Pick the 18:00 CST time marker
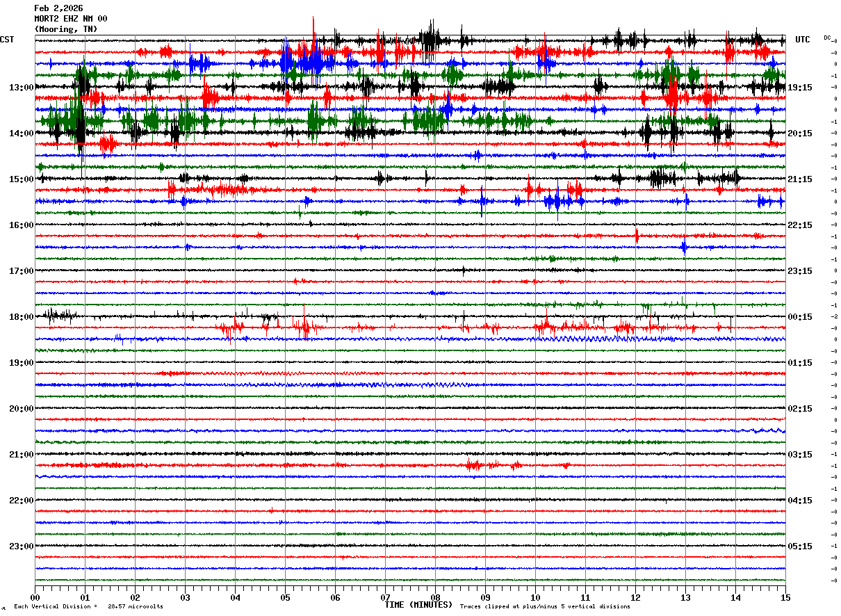The width and height of the screenshot is (841, 616). [22, 317]
